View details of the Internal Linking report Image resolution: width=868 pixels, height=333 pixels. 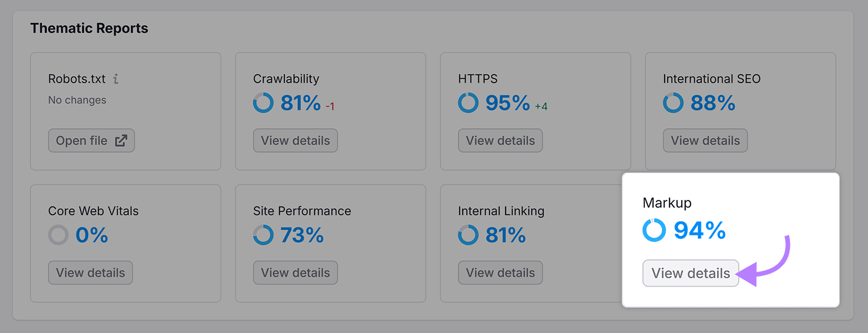(500, 273)
